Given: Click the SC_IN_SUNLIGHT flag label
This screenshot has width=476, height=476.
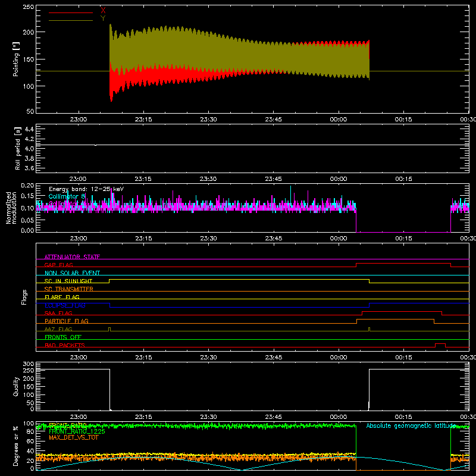Looking at the screenshot, I should coord(68,281).
